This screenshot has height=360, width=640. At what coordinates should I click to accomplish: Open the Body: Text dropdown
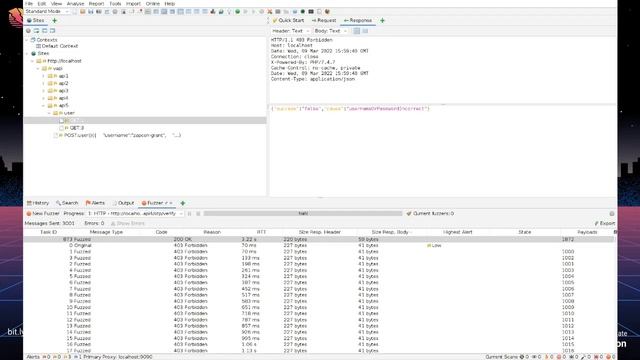330,31
